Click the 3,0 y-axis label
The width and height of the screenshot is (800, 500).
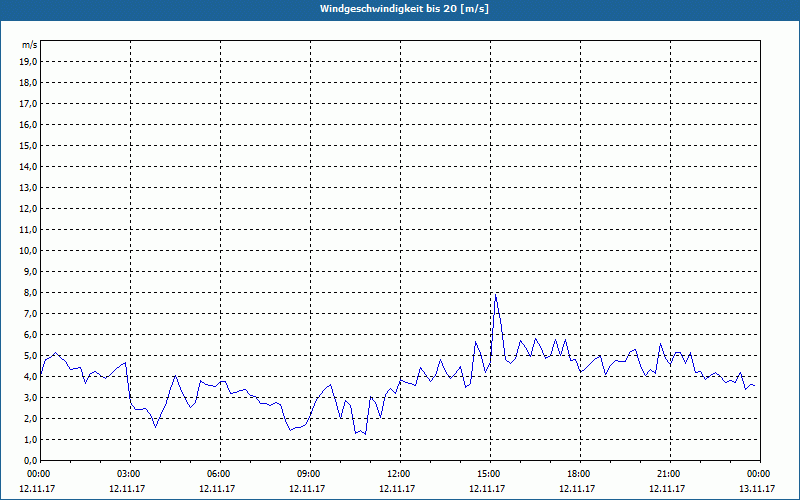(30, 397)
